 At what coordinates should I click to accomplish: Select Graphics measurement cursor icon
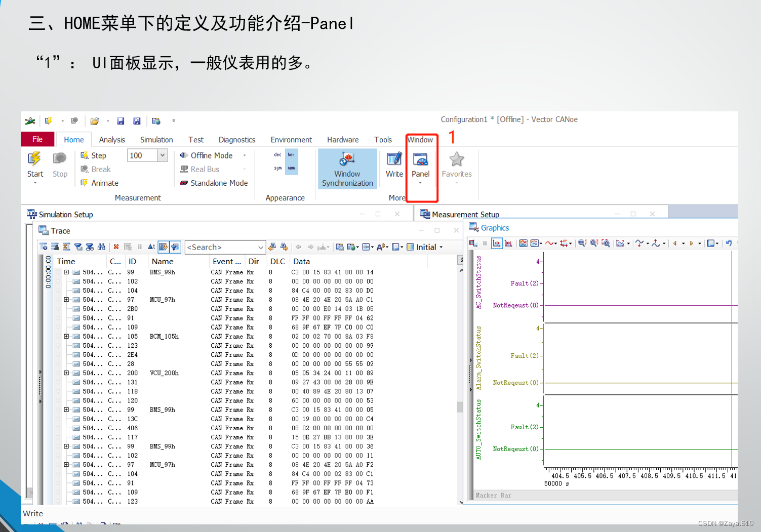pyautogui.click(x=497, y=243)
